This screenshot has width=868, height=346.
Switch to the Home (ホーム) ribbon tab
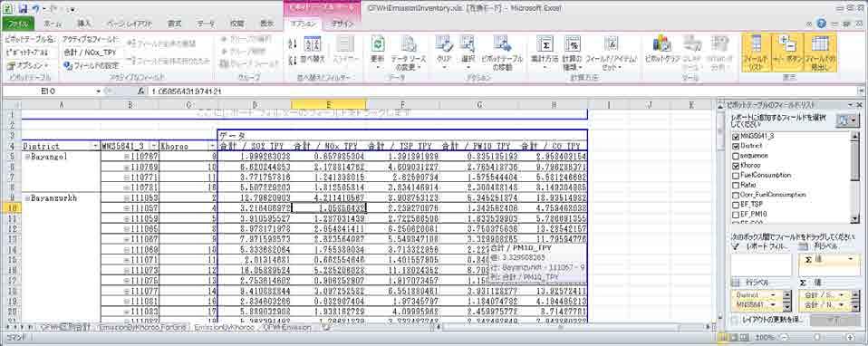(x=52, y=24)
